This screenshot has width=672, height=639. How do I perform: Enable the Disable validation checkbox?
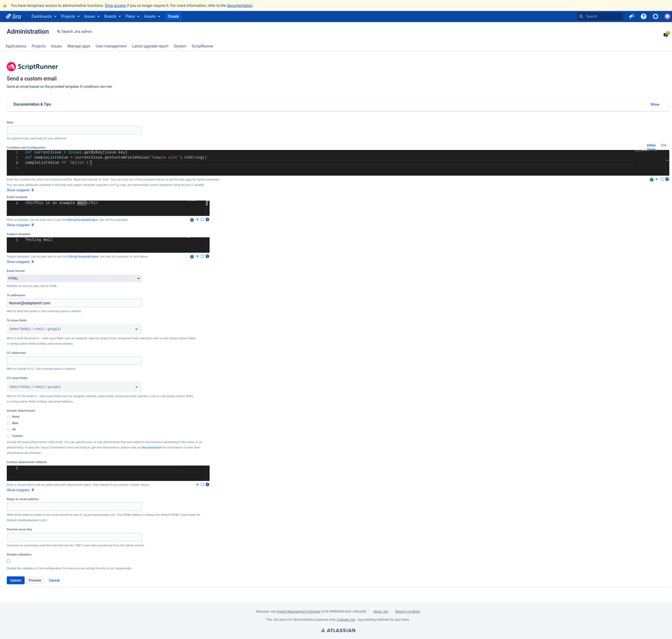point(8,560)
